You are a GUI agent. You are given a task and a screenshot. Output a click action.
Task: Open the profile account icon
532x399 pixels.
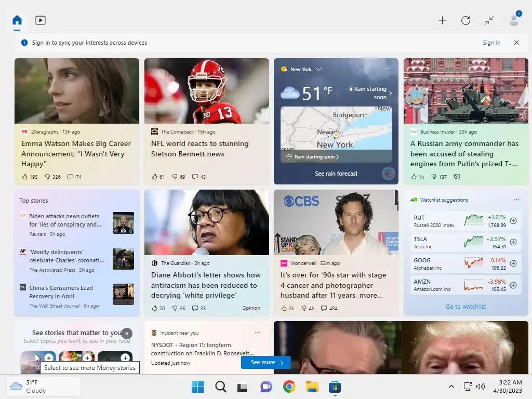[514, 20]
